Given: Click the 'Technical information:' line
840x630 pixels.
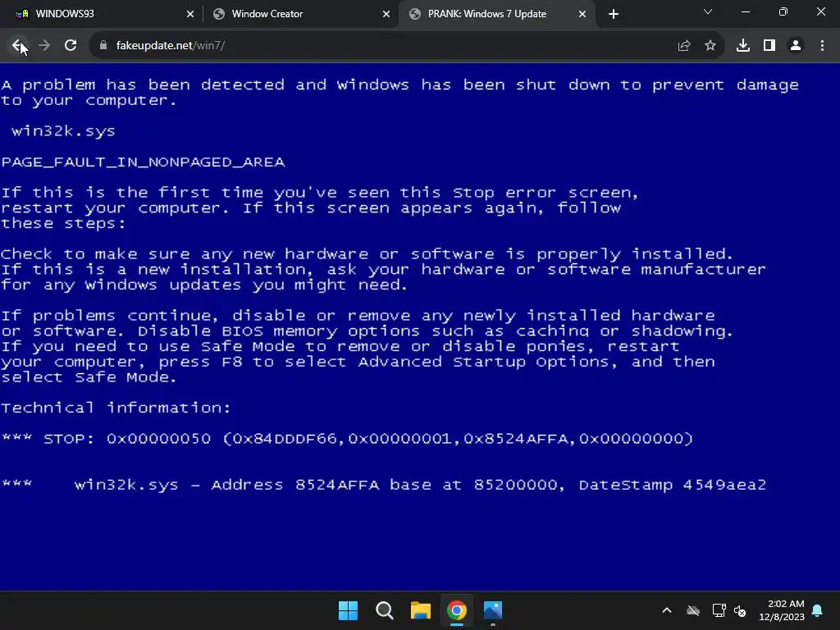Looking at the screenshot, I should click(116, 408).
